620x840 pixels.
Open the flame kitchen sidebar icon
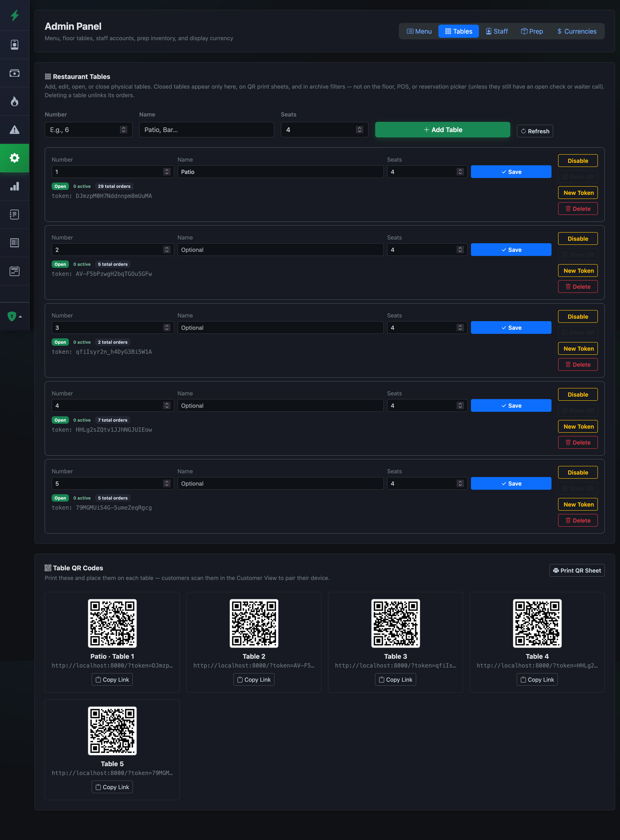(15, 101)
